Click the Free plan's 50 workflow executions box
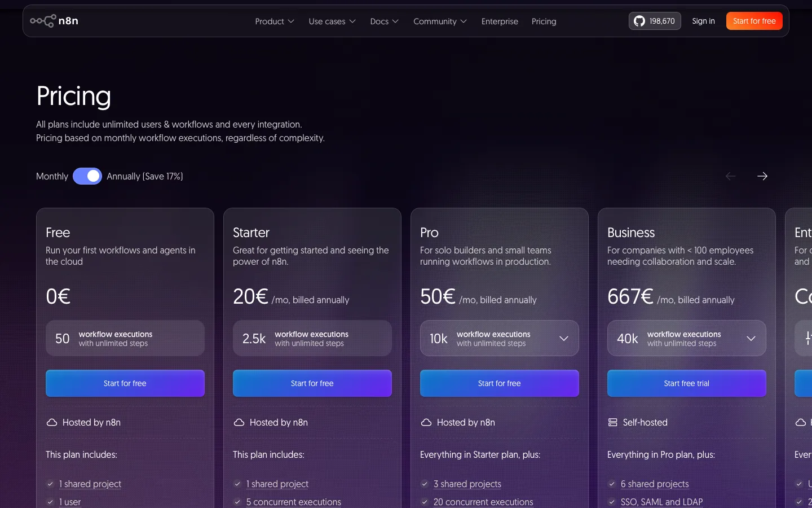812x508 pixels. tap(125, 338)
